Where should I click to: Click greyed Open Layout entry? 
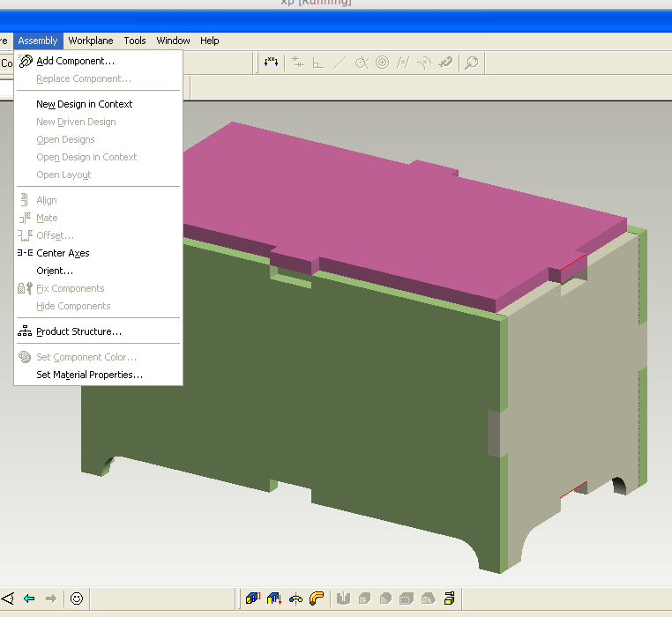(x=99, y=175)
